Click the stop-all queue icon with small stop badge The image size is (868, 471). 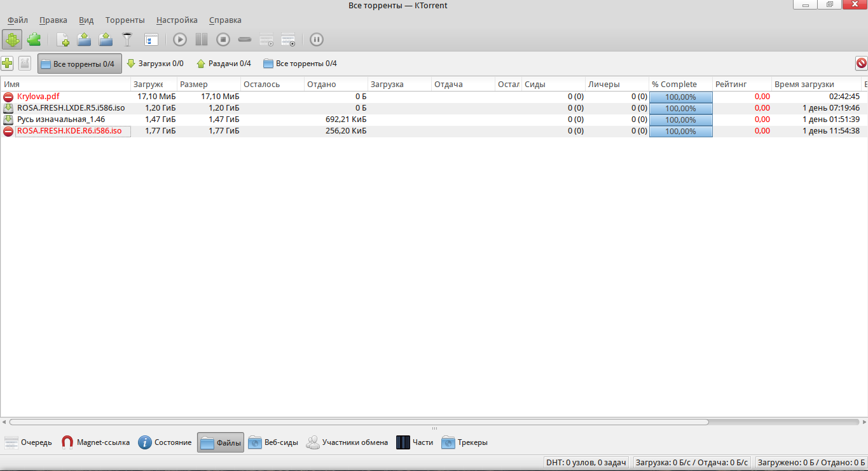(288, 40)
